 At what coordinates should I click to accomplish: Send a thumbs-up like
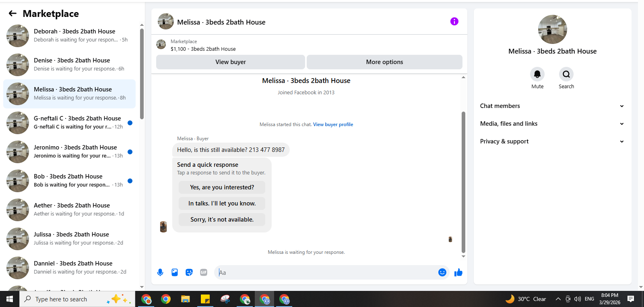458,272
